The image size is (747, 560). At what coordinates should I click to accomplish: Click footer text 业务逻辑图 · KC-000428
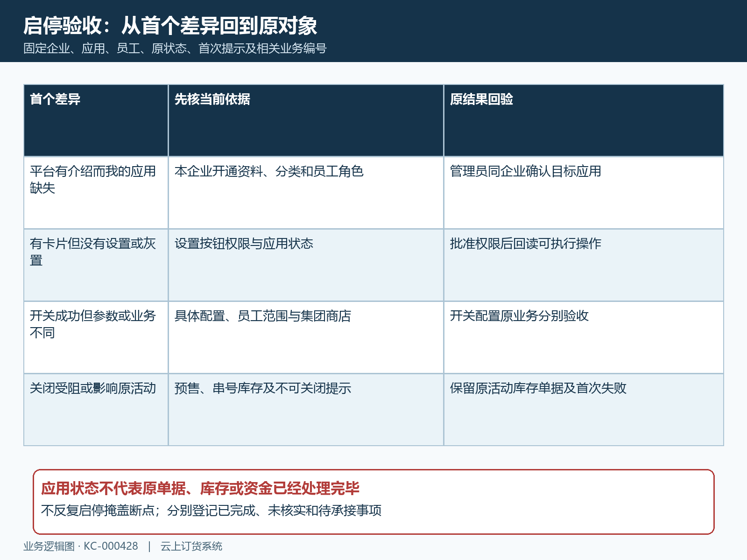coord(81,546)
